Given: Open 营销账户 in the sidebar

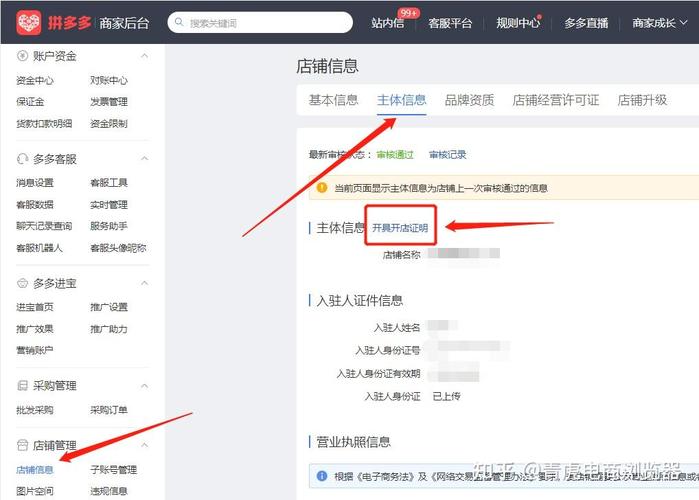Looking at the screenshot, I should [35, 350].
